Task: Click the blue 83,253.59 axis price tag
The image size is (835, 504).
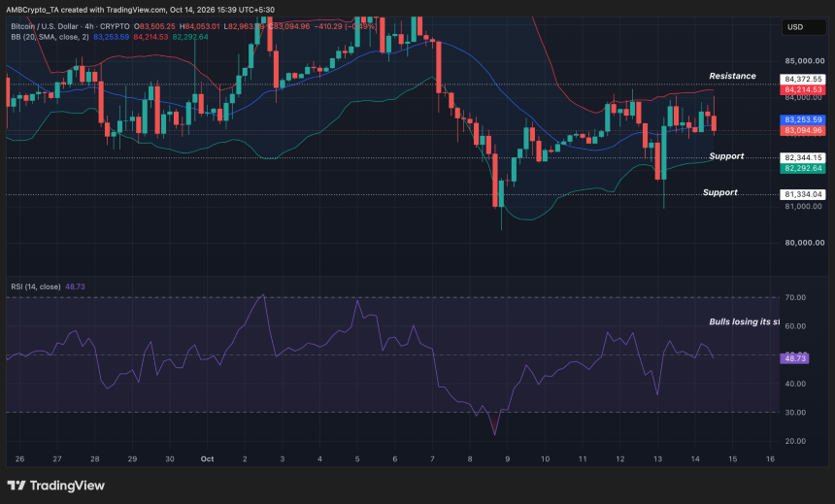Action: pyautogui.click(x=803, y=119)
